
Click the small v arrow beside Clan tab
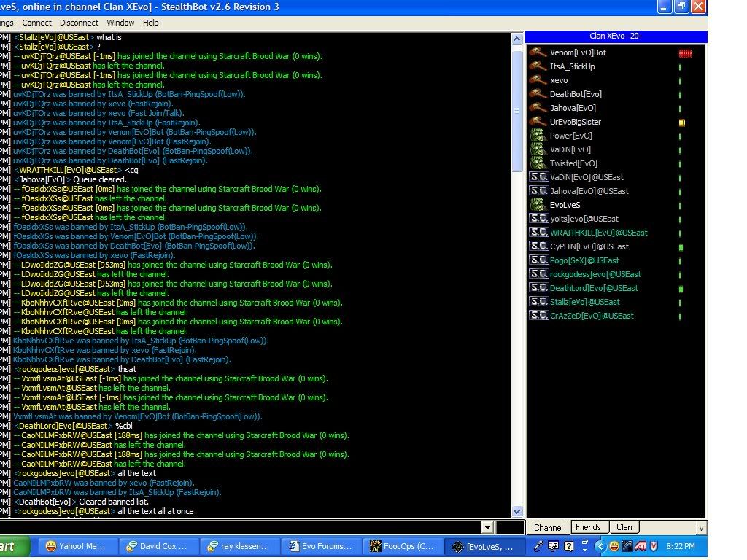click(701, 528)
